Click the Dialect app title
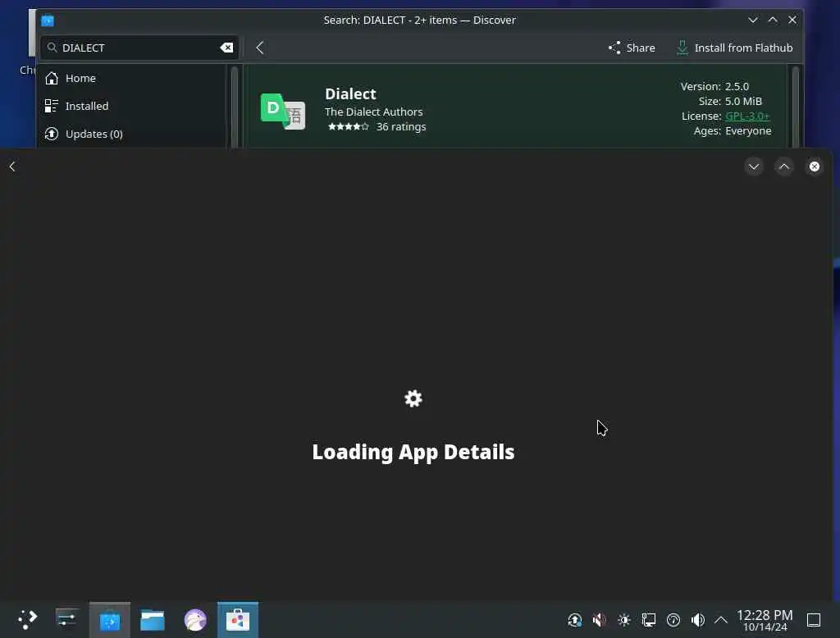 [350, 93]
